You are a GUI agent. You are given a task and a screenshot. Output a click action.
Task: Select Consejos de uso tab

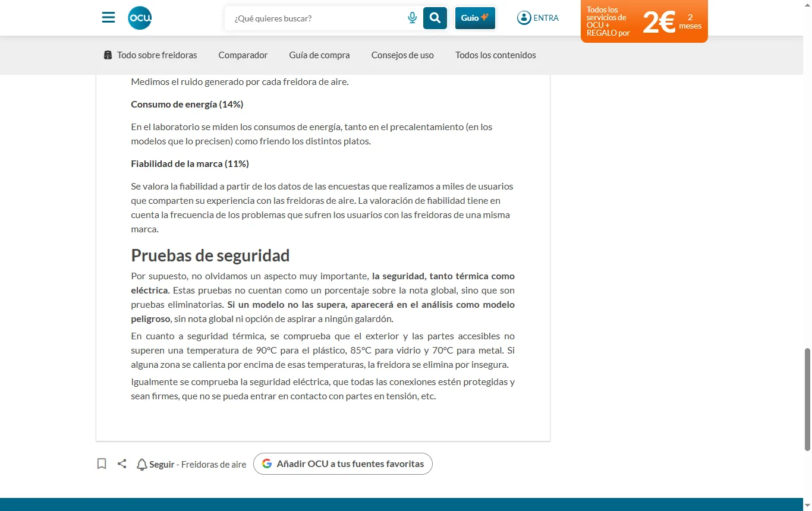402,55
